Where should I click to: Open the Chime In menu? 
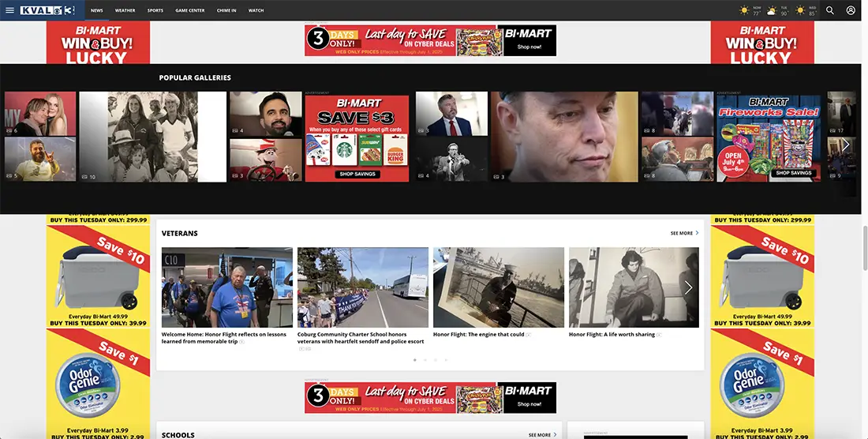click(x=226, y=10)
